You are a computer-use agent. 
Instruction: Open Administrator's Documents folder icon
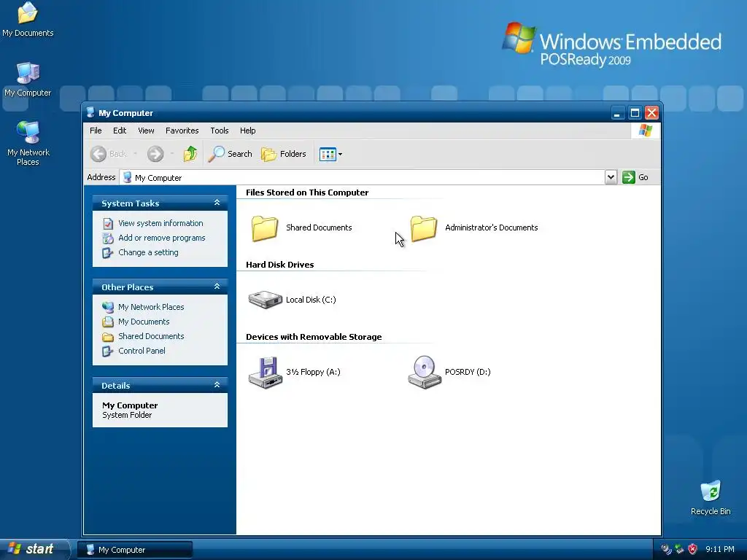(x=424, y=228)
